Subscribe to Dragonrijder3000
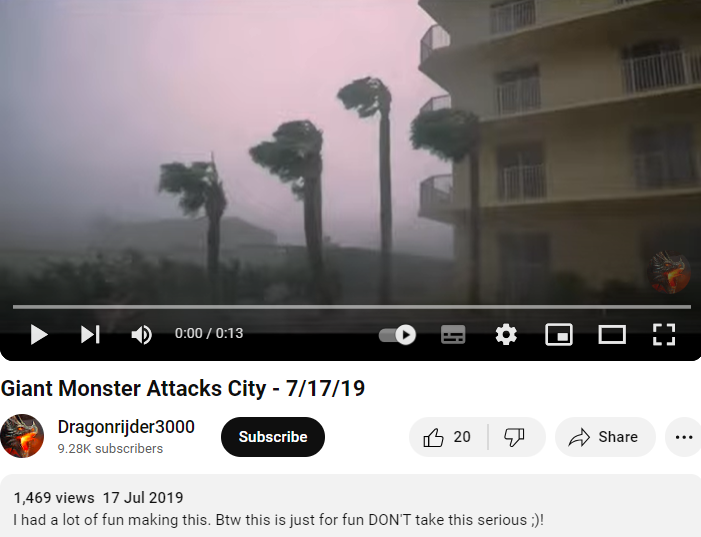 point(273,437)
